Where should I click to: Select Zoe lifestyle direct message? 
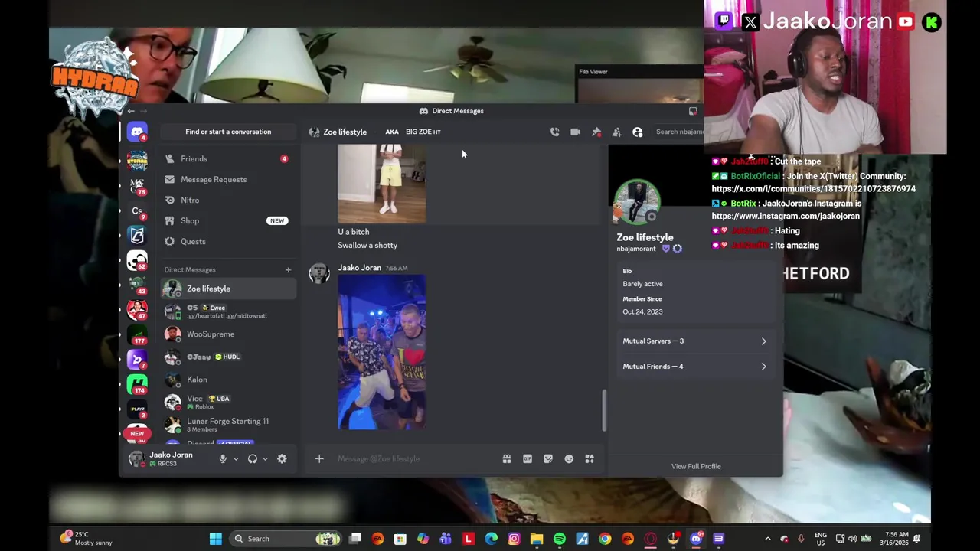click(x=227, y=289)
